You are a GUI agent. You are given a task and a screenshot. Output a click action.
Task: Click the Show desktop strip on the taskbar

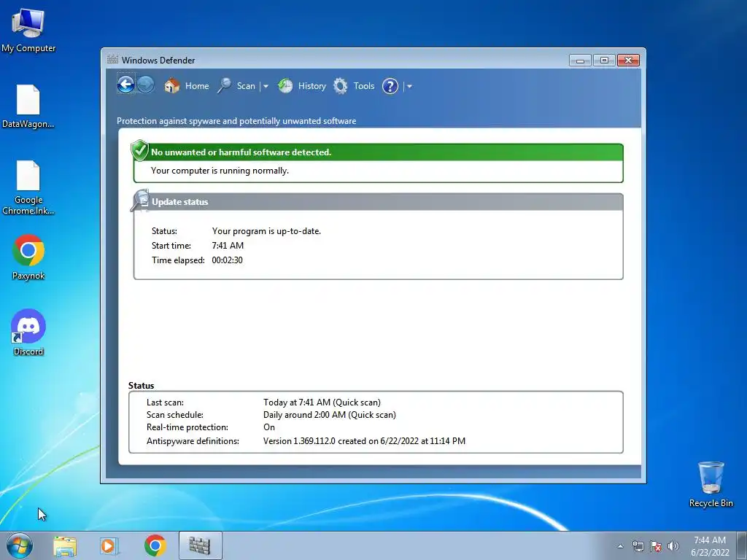(x=742, y=545)
